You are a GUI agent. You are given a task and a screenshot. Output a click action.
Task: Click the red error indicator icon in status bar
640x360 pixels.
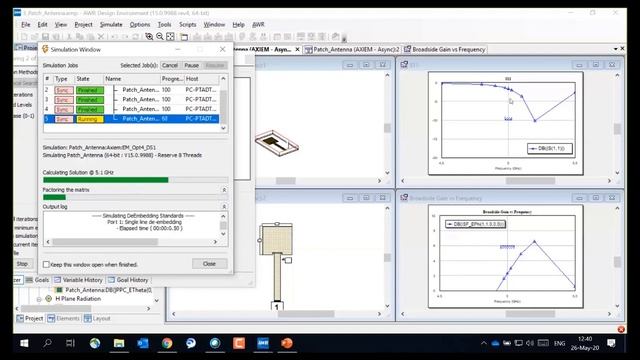pos(621,329)
